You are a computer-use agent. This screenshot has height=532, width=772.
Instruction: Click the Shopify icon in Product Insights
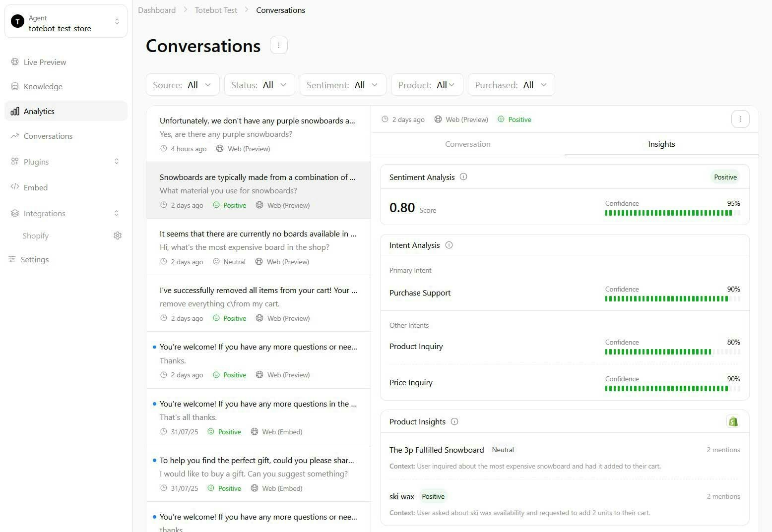pos(733,421)
